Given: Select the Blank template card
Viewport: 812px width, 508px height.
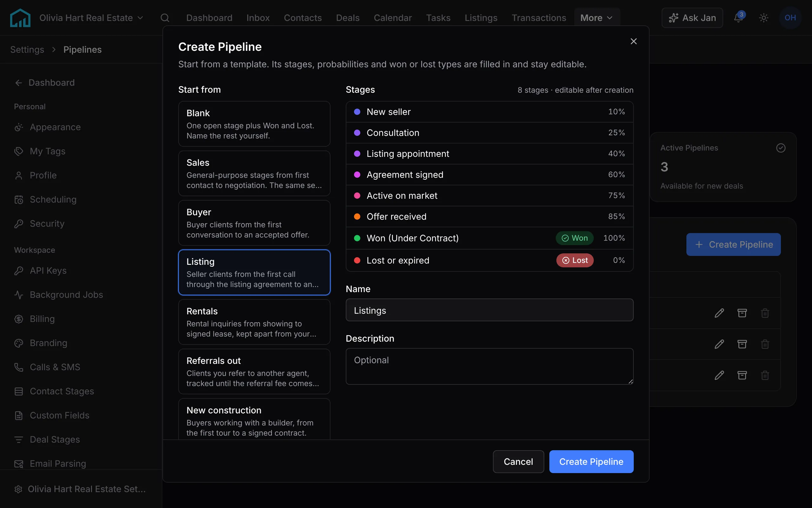Looking at the screenshot, I should click(x=254, y=124).
